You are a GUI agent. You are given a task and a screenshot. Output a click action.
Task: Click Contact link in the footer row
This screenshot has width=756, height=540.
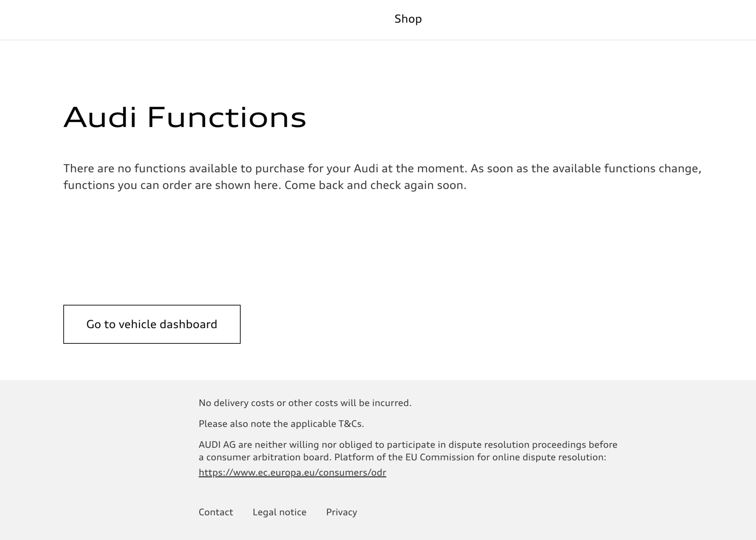[215, 512]
